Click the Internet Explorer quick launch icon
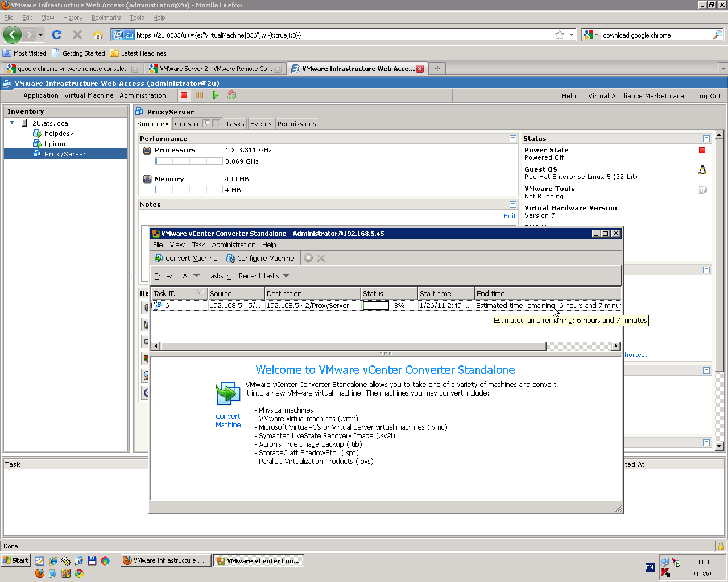The height and width of the screenshot is (582, 728). pos(53,560)
